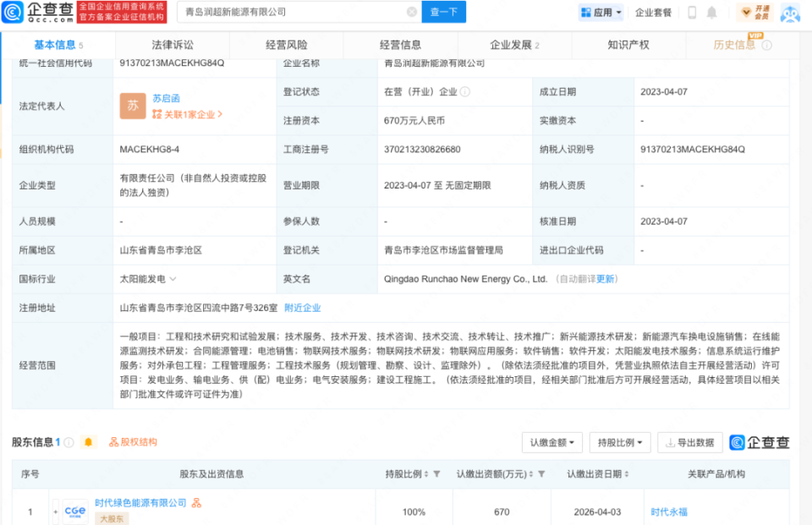Select 370213230826680 registration number
812x525 pixels.
(x=422, y=150)
